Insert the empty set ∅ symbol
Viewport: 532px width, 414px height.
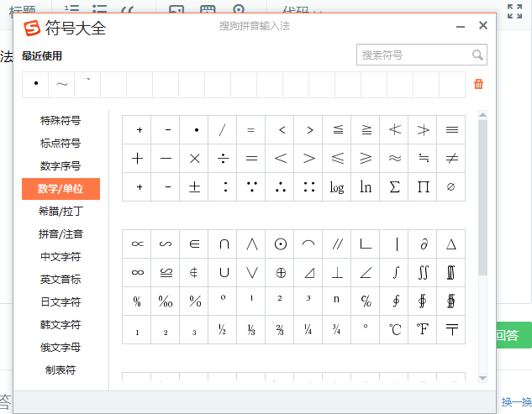(451, 186)
